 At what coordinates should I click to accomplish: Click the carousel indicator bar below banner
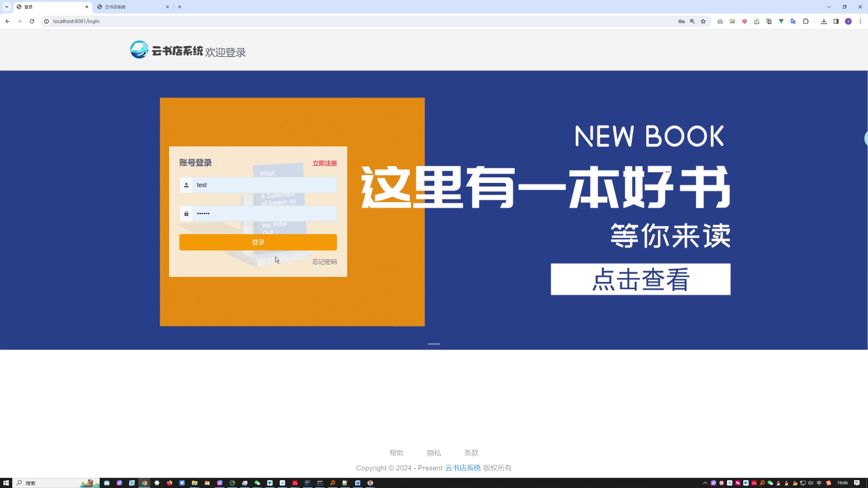(x=434, y=344)
